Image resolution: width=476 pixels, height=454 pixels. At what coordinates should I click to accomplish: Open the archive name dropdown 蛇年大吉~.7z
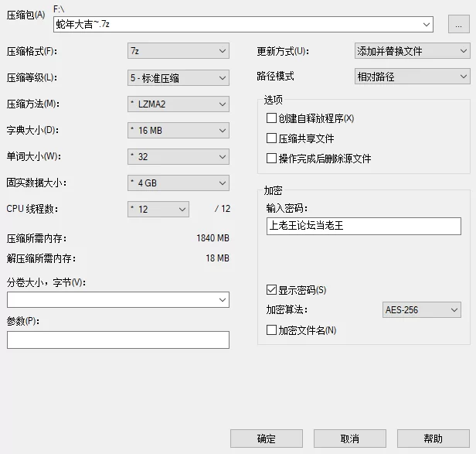(243, 24)
